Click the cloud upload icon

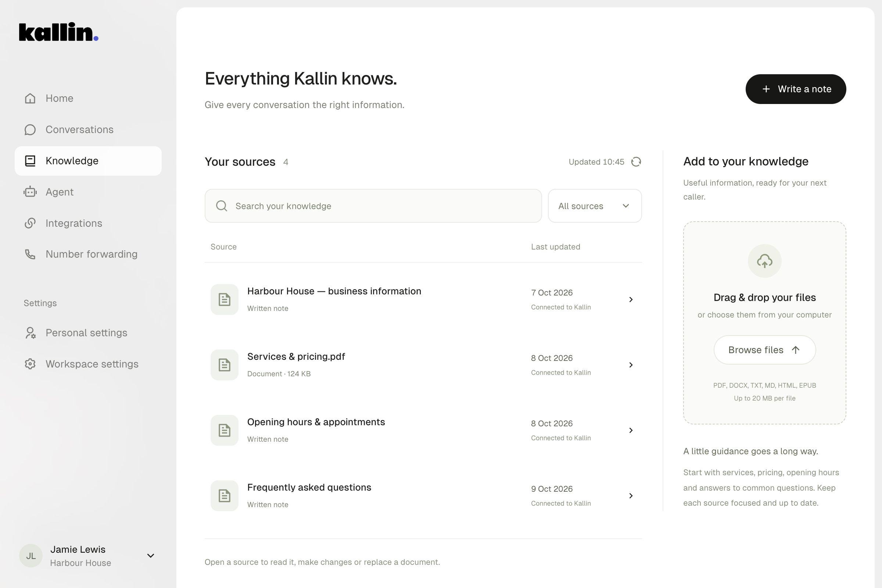pyautogui.click(x=765, y=261)
